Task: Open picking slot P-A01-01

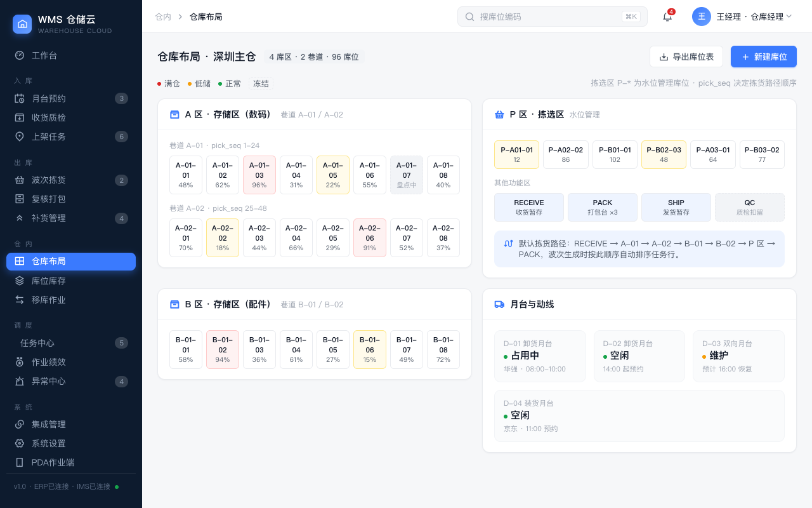Action: click(516, 154)
